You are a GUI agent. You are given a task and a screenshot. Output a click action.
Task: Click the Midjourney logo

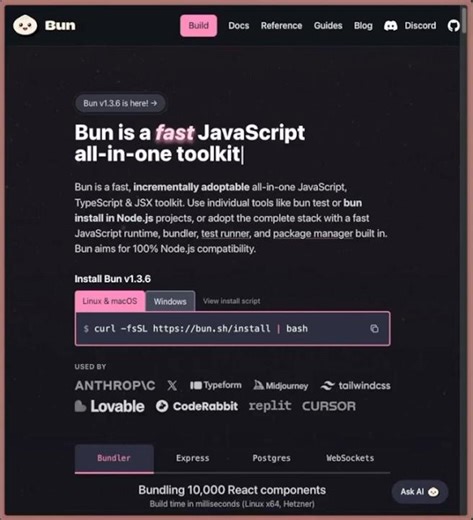(281, 386)
